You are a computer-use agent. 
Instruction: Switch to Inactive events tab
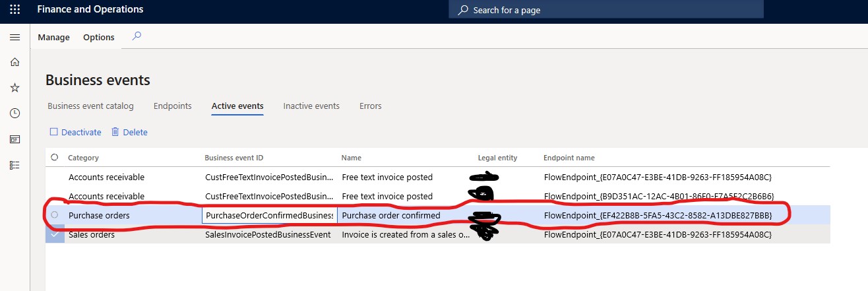[311, 106]
